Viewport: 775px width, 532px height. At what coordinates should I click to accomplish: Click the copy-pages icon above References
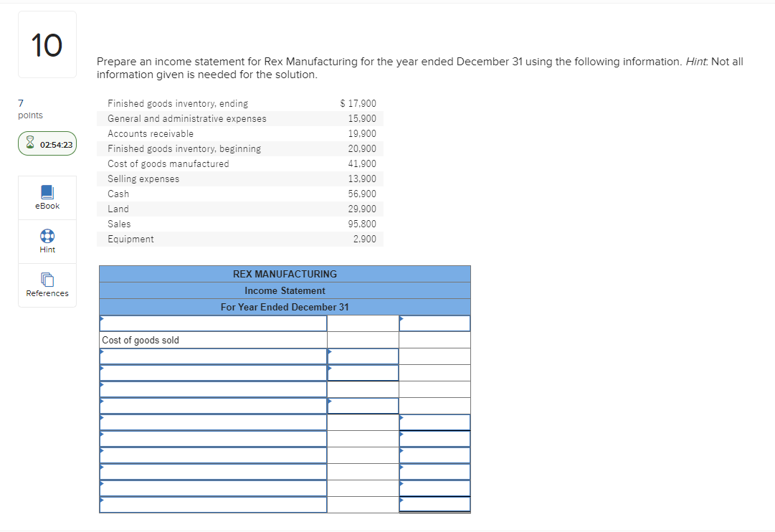pos(47,280)
